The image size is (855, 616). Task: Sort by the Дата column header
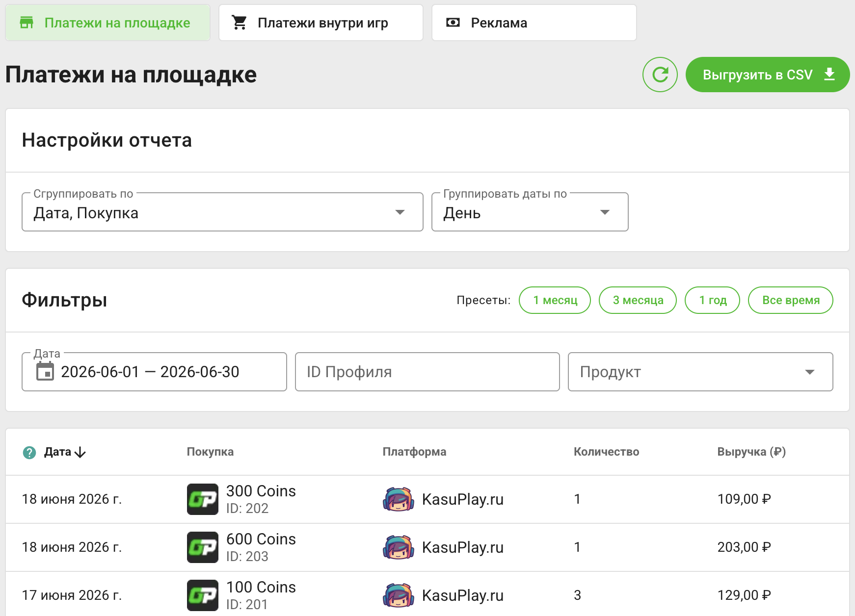pos(58,452)
